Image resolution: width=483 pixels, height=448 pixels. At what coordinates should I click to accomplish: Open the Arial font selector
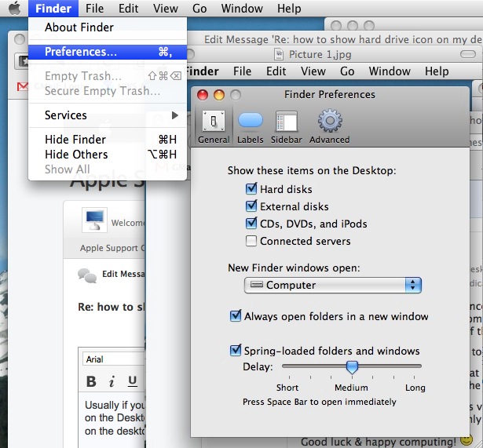[x=113, y=359]
